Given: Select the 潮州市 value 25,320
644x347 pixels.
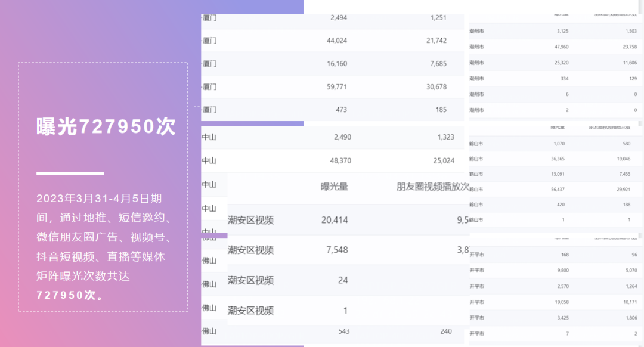Looking at the screenshot, I should coord(562,63).
